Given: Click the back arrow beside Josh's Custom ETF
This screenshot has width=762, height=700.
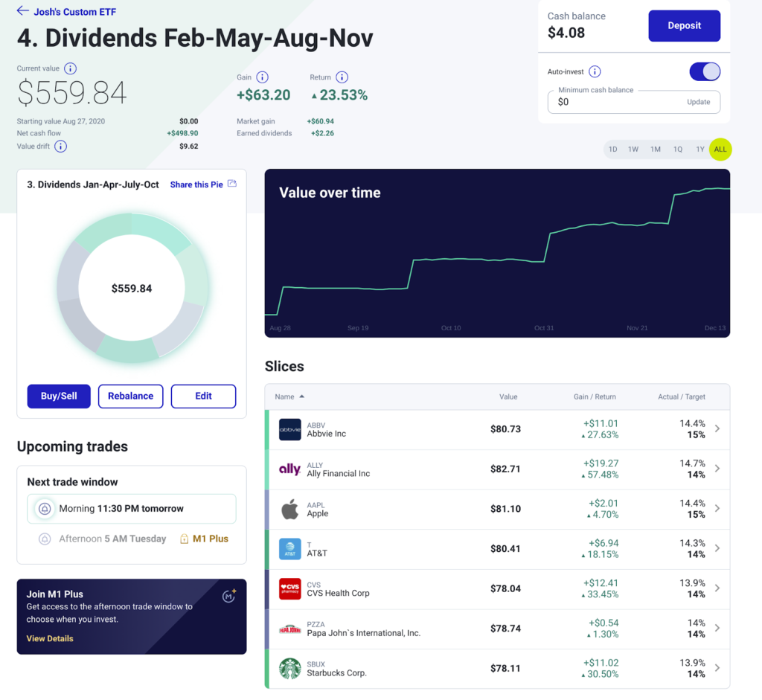Looking at the screenshot, I should pyautogui.click(x=23, y=11).
